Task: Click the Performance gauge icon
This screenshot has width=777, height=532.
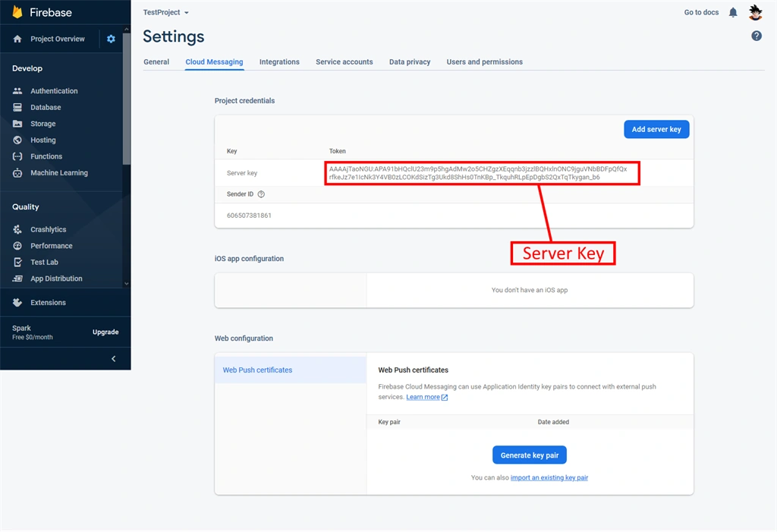Action: coord(17,245)
